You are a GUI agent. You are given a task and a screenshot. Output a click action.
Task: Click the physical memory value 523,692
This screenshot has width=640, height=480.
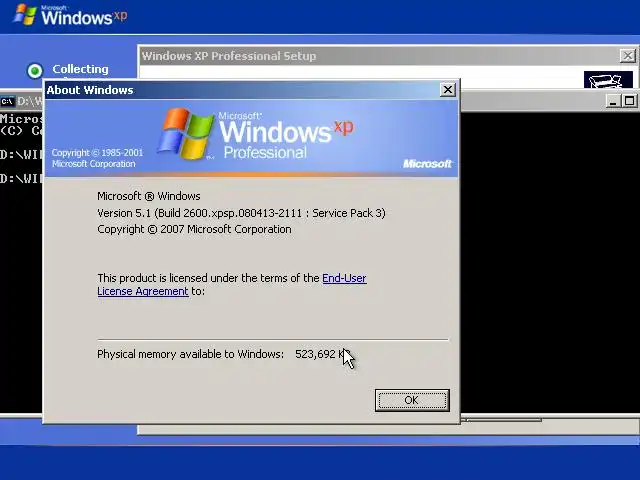click(x=315, y=354)
